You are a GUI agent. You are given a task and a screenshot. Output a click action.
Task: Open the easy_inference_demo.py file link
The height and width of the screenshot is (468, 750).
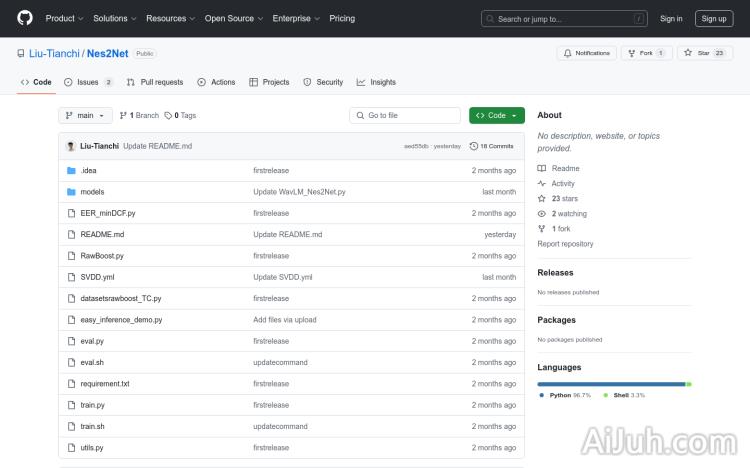click(121, 320)
